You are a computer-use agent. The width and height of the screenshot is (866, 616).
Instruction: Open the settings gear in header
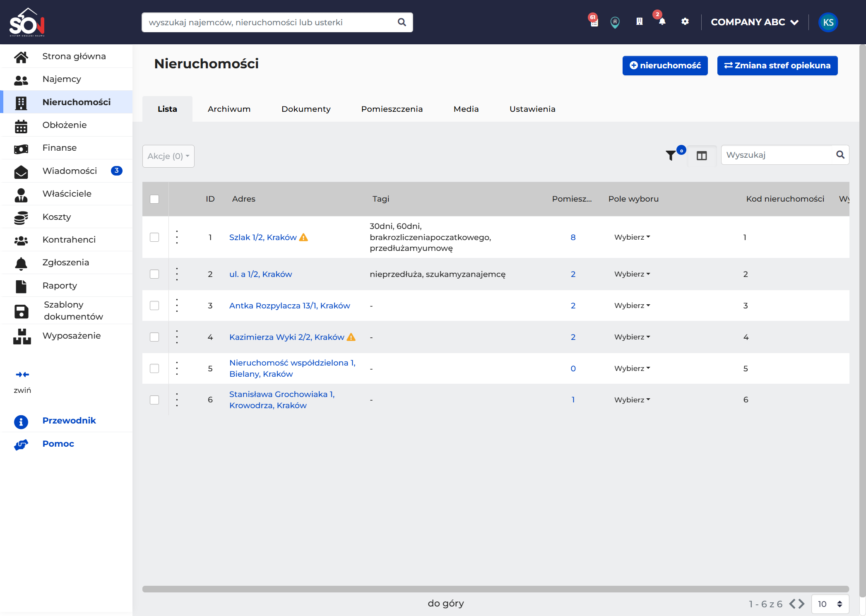coord(685,22)
